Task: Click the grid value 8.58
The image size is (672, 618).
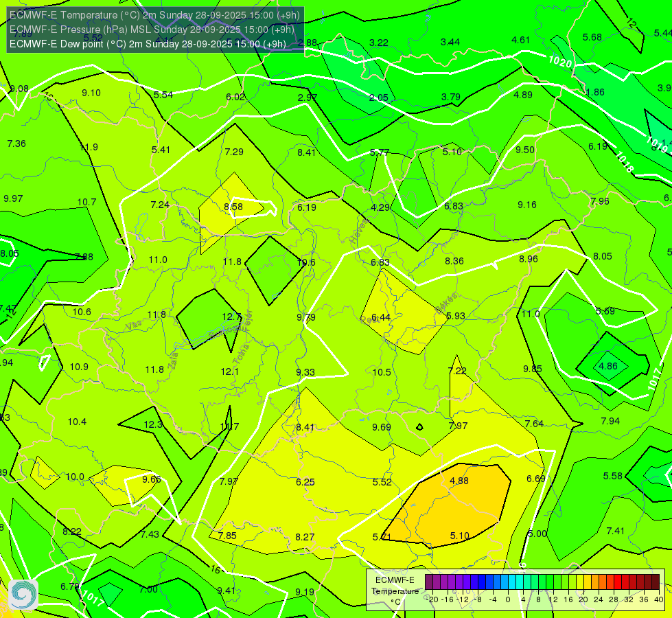Action: (x=233, y=207)
